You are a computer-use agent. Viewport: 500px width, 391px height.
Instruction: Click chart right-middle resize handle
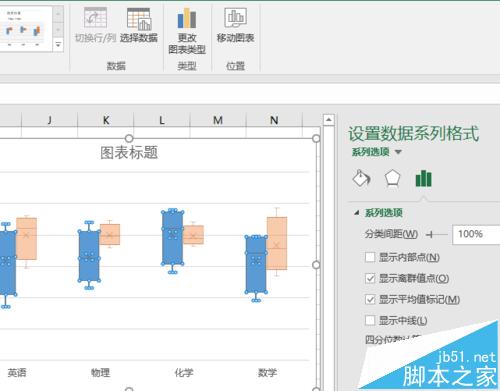pos(316,265)
